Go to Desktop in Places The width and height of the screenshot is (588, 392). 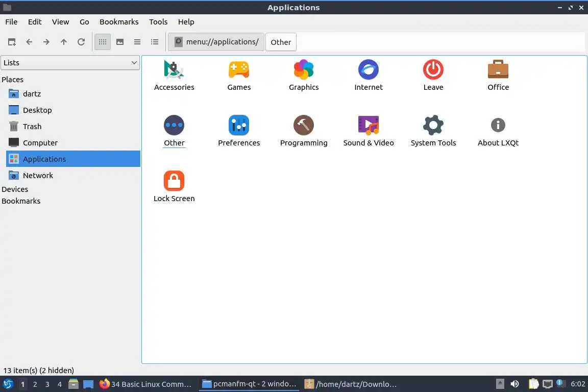coord(73,110)
